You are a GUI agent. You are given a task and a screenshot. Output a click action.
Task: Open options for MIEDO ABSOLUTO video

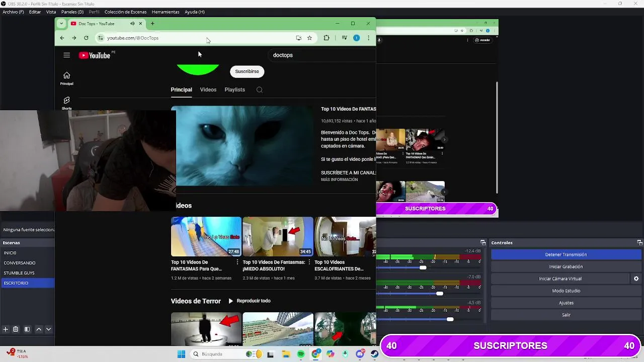point(309,262)
